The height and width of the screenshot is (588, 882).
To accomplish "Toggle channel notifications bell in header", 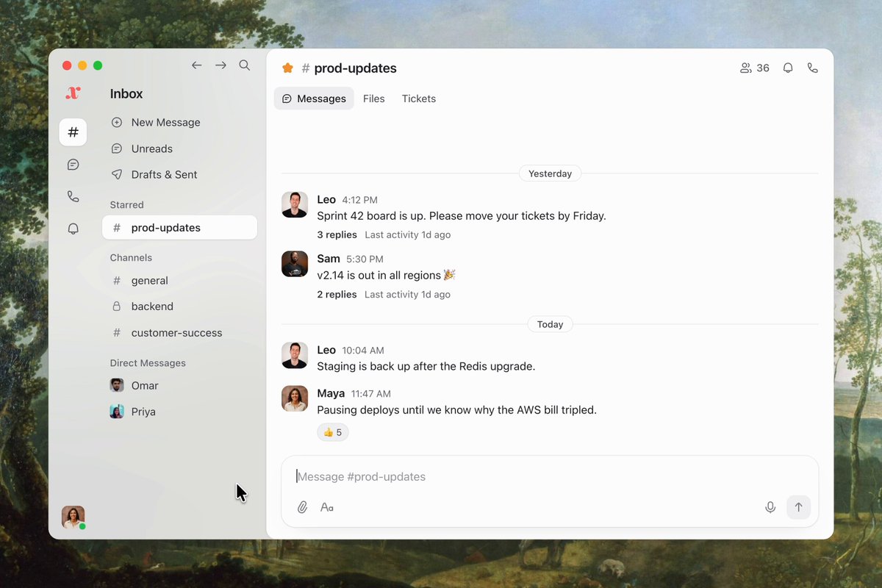I will point(788,68).
